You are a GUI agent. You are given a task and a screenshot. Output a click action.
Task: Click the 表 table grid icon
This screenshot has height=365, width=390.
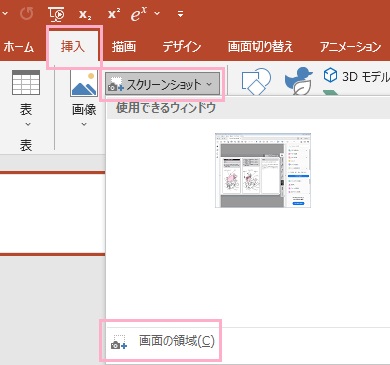point(26,82)
